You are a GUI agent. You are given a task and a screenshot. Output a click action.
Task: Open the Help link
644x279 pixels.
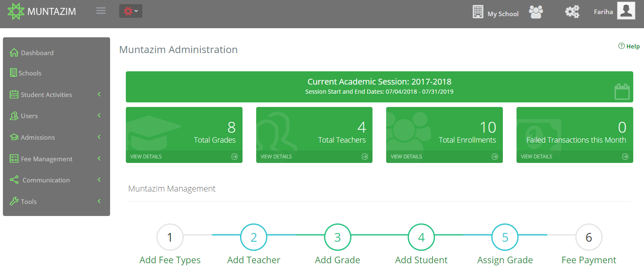coord(629,46)
